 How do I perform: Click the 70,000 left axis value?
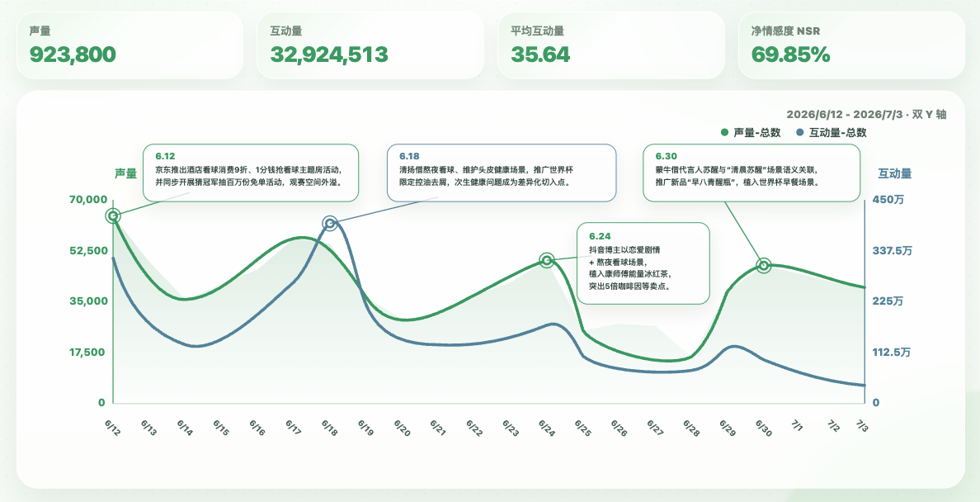89,200
